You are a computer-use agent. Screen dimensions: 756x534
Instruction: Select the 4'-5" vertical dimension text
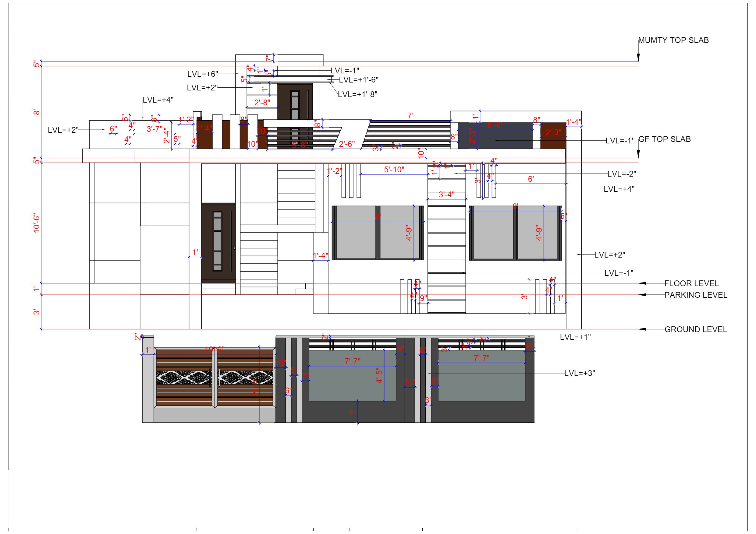click(379, 375)
